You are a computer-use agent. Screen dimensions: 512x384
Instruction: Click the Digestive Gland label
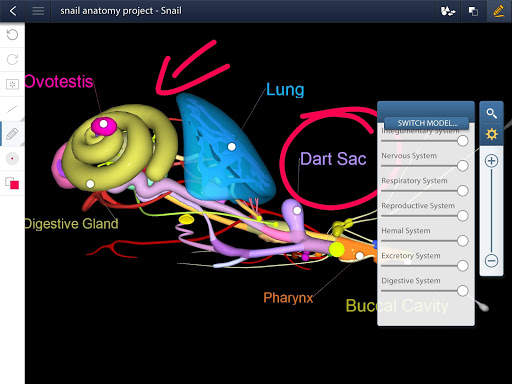[x=71, y=224]
